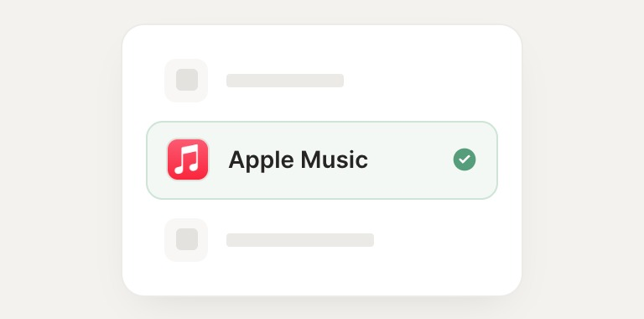644x319 pixels.
Task: Click the bottom gray placeholder text bar
Action: click(300, 240)
